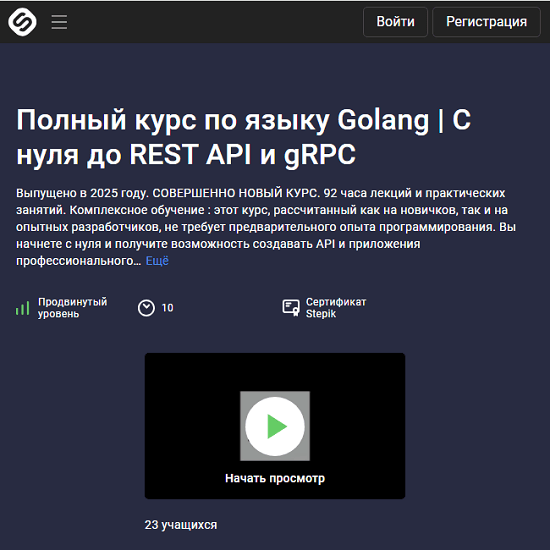Click the Продвинутый уровень label

[73, 308]
